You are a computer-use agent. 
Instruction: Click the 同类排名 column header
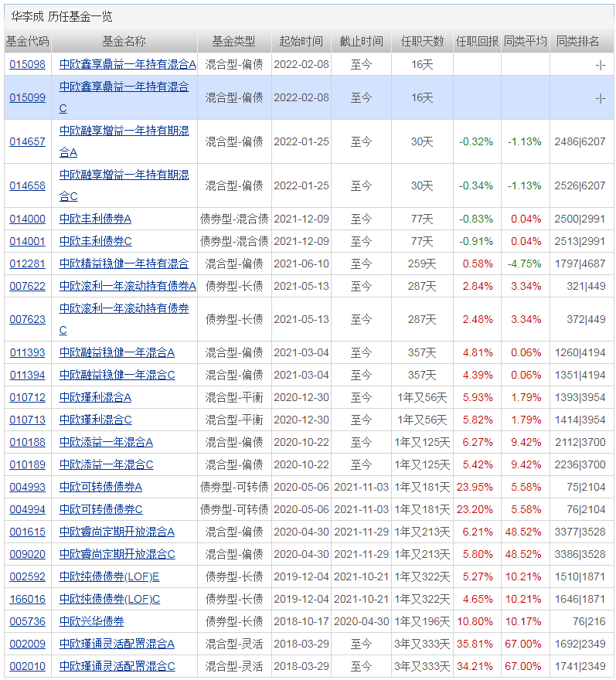(578, 42)
